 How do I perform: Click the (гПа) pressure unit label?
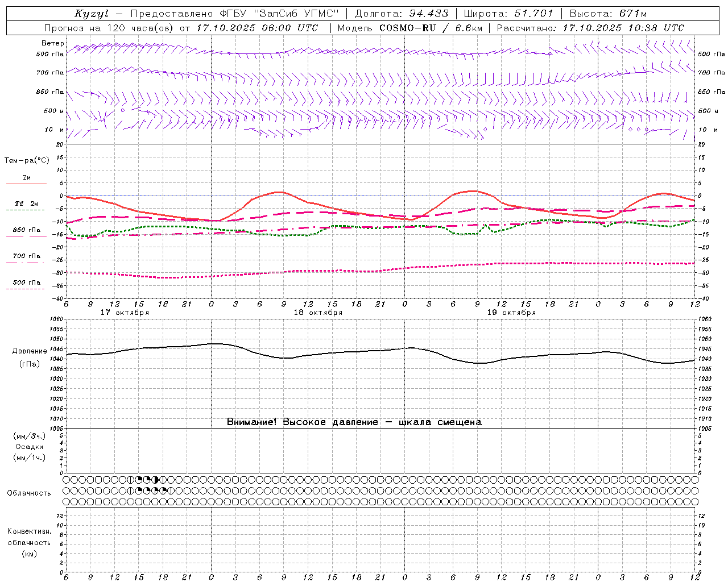(30, 364)
